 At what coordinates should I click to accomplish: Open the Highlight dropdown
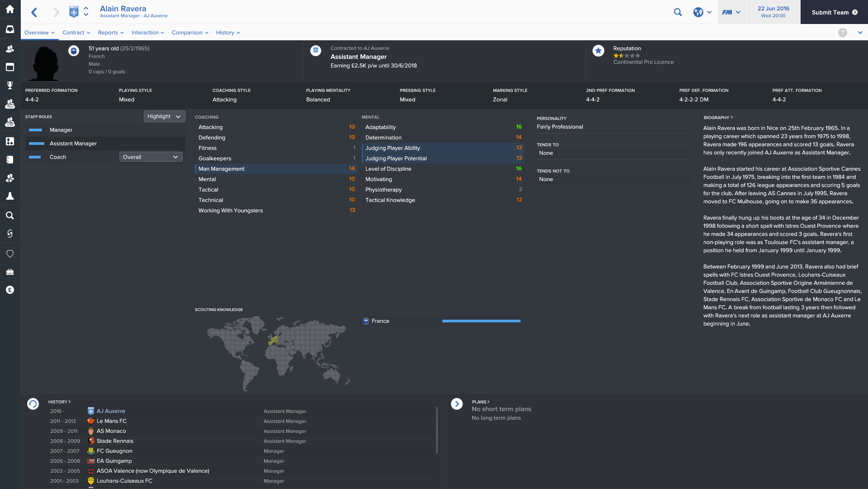[x=165, y=116]
